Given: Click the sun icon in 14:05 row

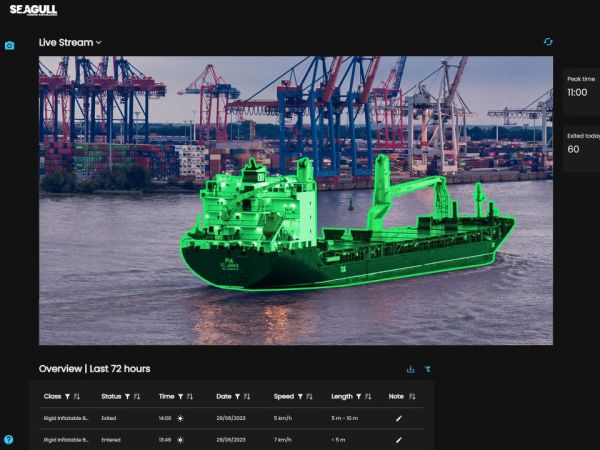Looking at the screenshot, I should 180,418.
